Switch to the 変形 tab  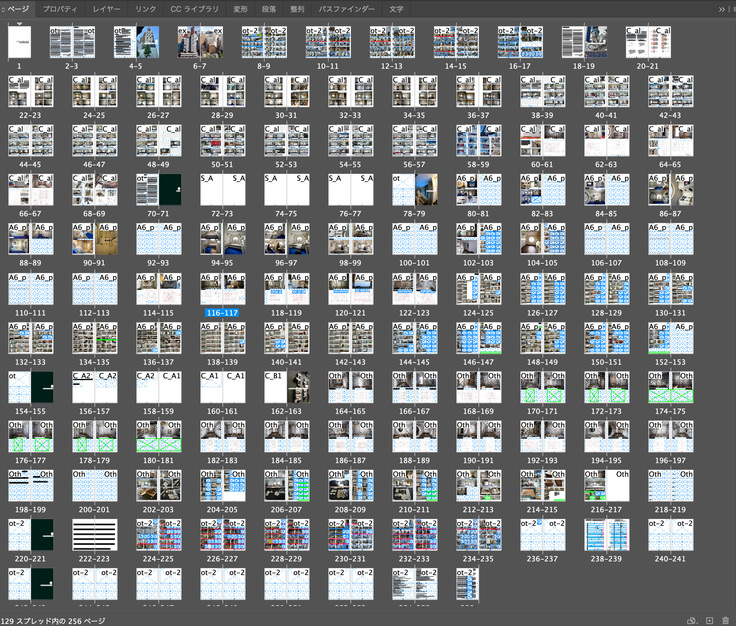tap(240, 8)
